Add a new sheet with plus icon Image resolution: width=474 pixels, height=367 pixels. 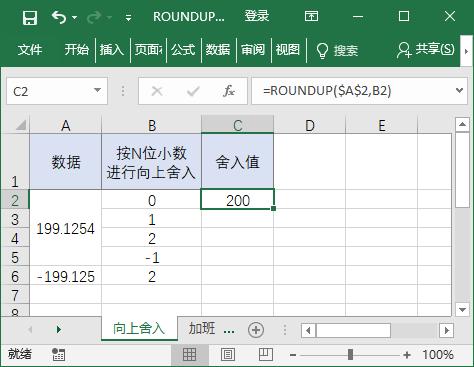(x=256, y=330)
